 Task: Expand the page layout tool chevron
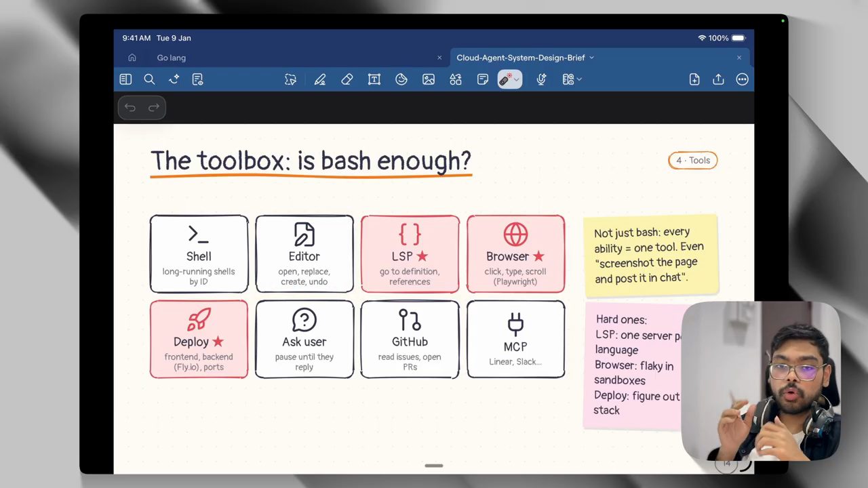[x=579, y=79]
